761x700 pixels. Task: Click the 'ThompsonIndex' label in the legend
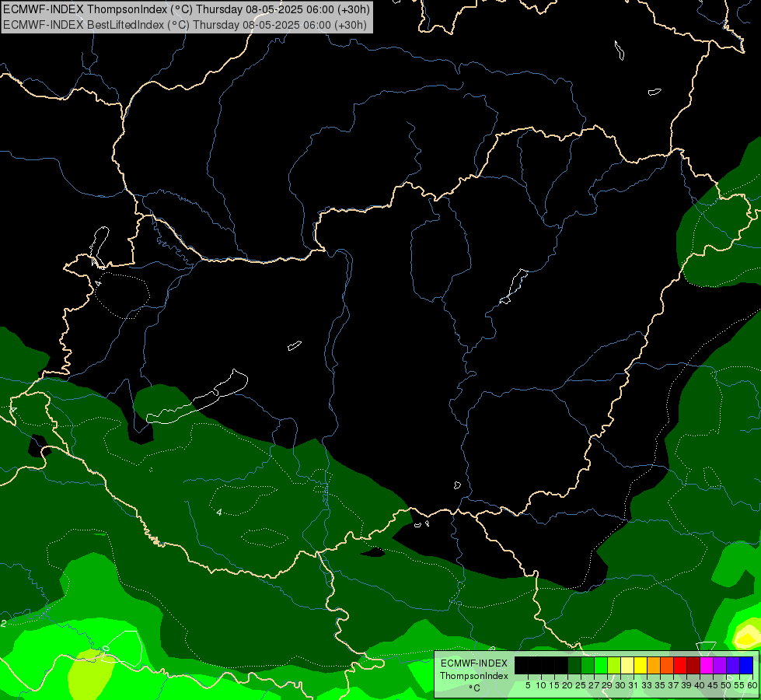[474, 676]
